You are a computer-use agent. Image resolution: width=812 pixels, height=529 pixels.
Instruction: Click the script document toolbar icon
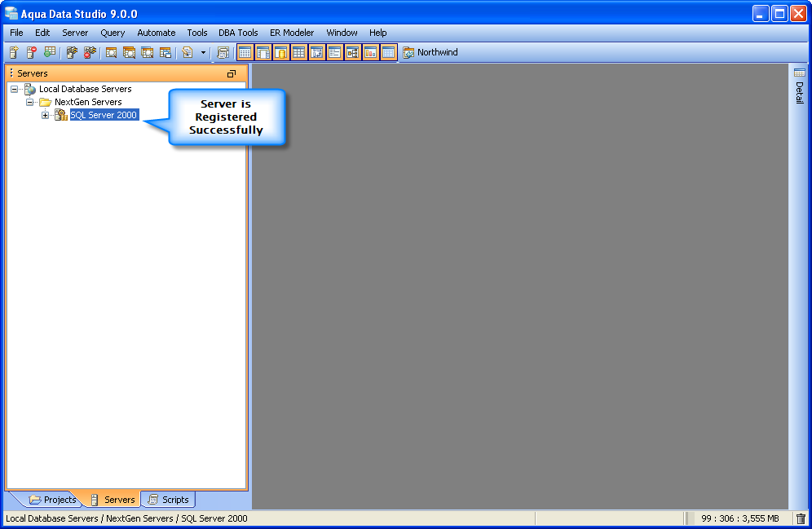point(188,52)
